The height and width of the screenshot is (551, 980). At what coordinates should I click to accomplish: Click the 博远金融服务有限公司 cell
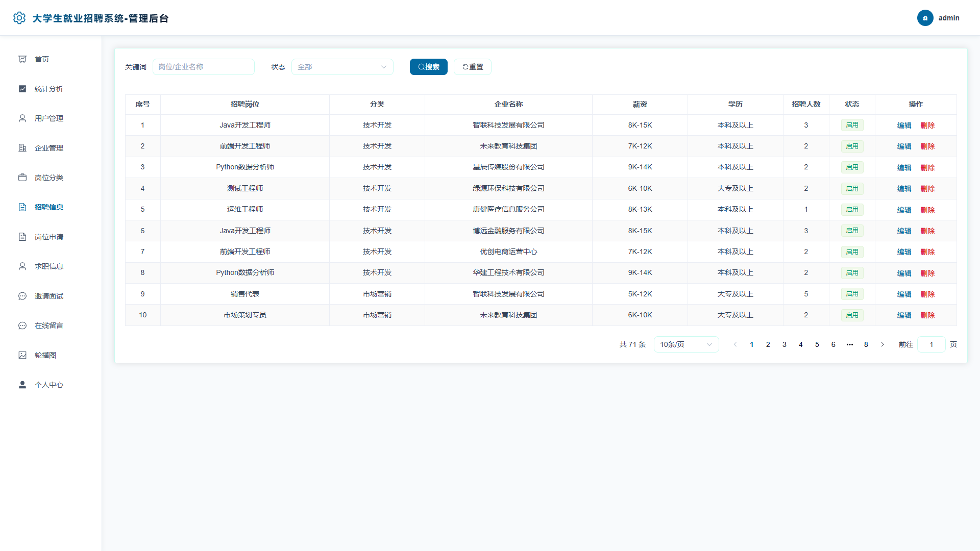point(508,231)
